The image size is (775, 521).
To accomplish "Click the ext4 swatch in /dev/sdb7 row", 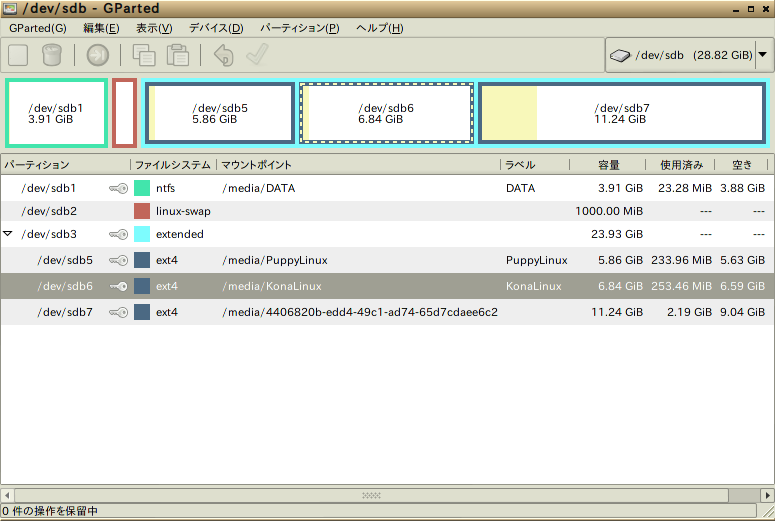I will click(142, 312).
